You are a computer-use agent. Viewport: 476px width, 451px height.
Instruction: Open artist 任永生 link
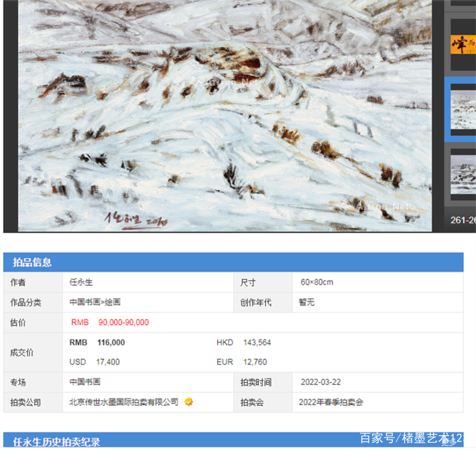pos(81,282)
